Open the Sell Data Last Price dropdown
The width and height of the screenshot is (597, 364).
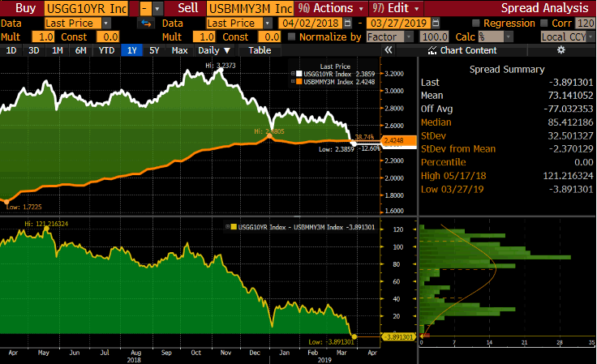(x=268, y=24)
